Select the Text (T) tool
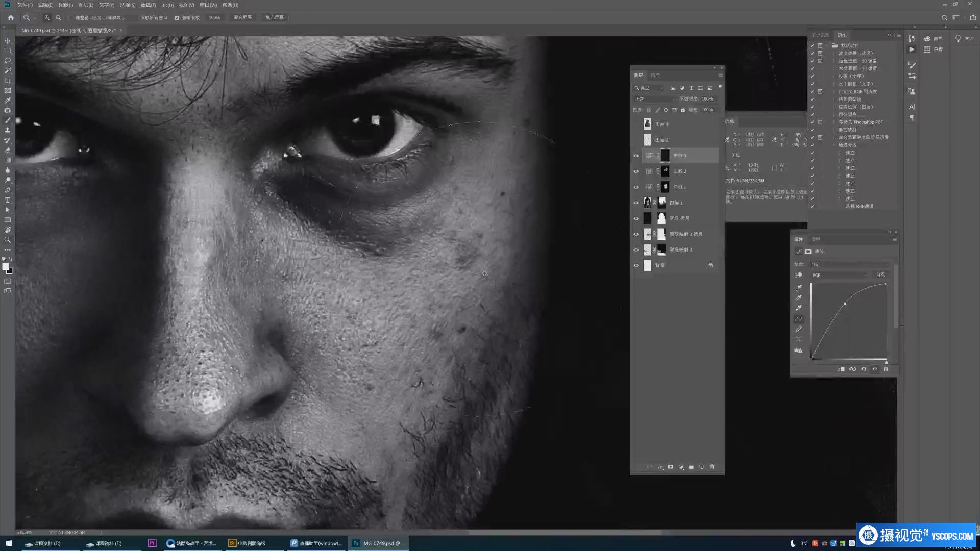 coord(8,200)
